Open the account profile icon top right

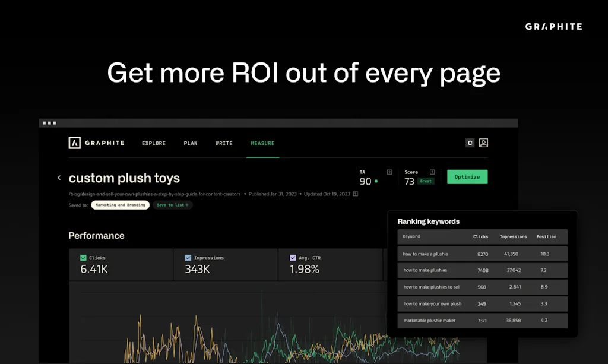[x=483, y=143]
